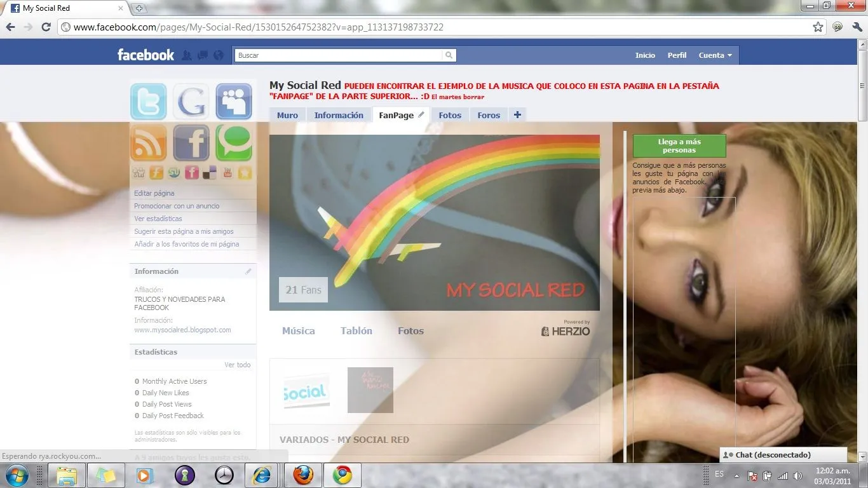
Task: Click the search magnifier button
Action: coord(449,55)
